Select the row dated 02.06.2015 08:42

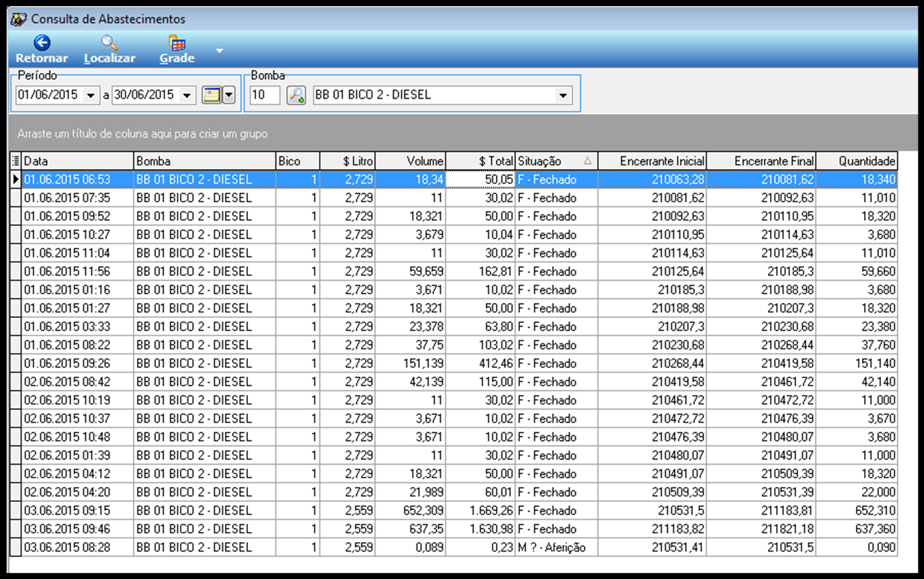click(x=454, y=382)
